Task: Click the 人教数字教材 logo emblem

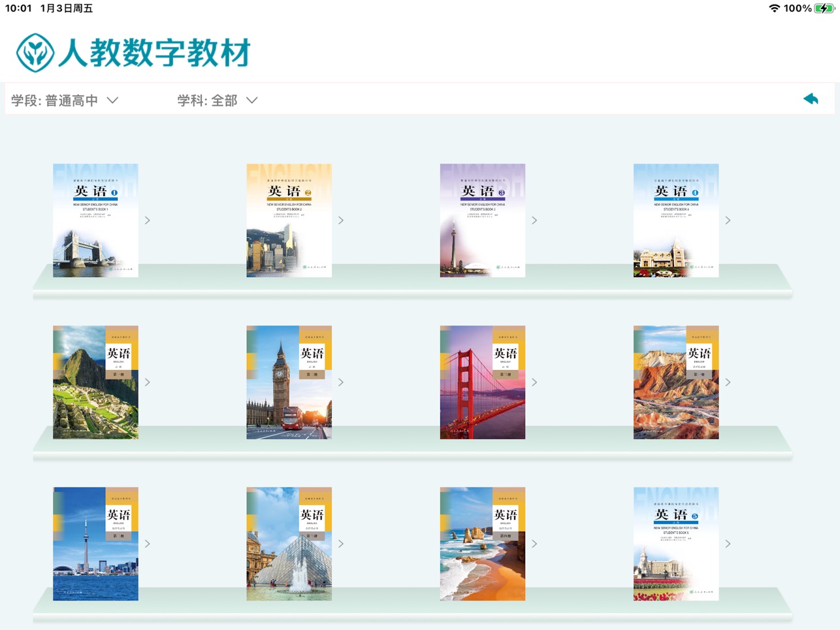Action: click(x=35, y=53)
